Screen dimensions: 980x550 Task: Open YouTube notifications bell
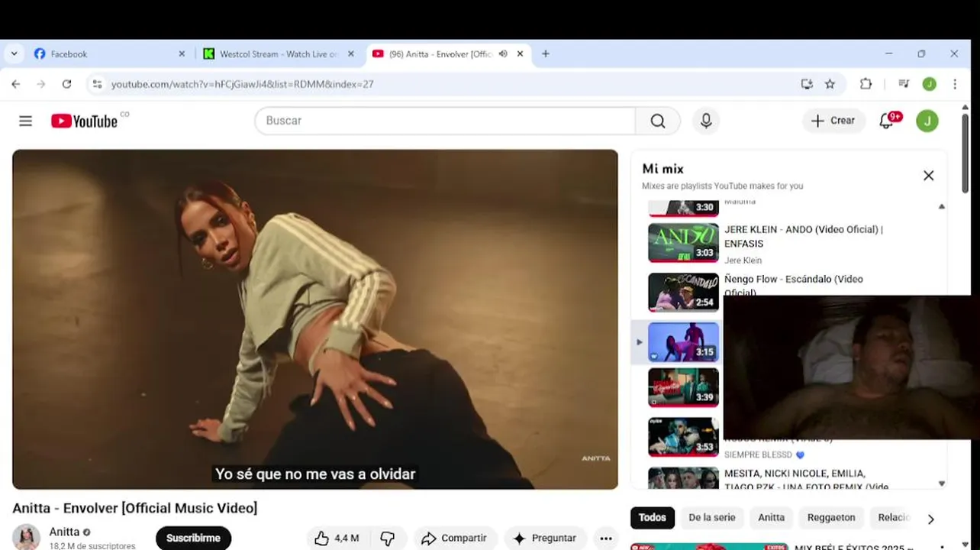[x=887, y=121]
